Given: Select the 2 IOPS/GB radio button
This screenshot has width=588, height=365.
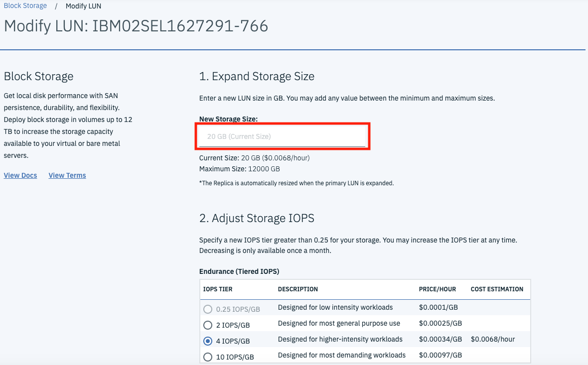Looking at the screenshot, I should (x=208, y=325).
